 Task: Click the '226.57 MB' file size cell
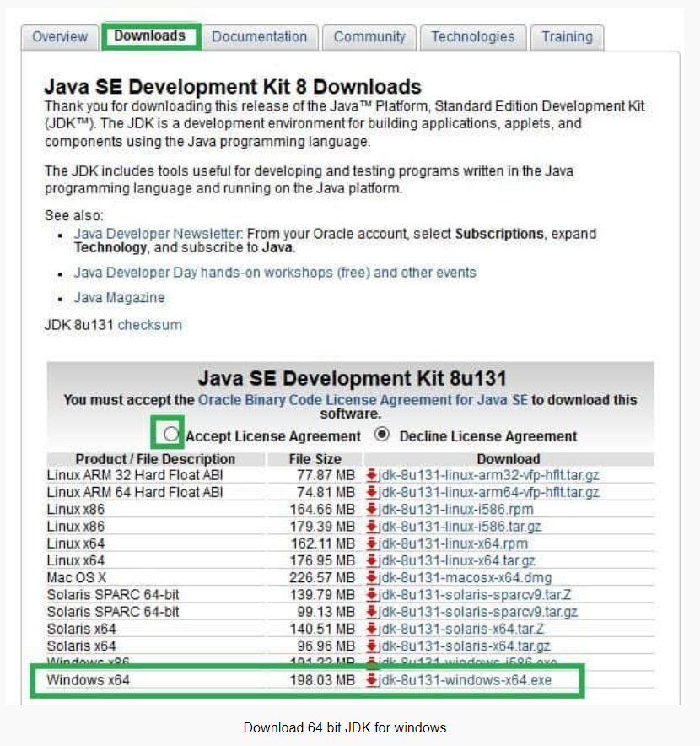322,578
